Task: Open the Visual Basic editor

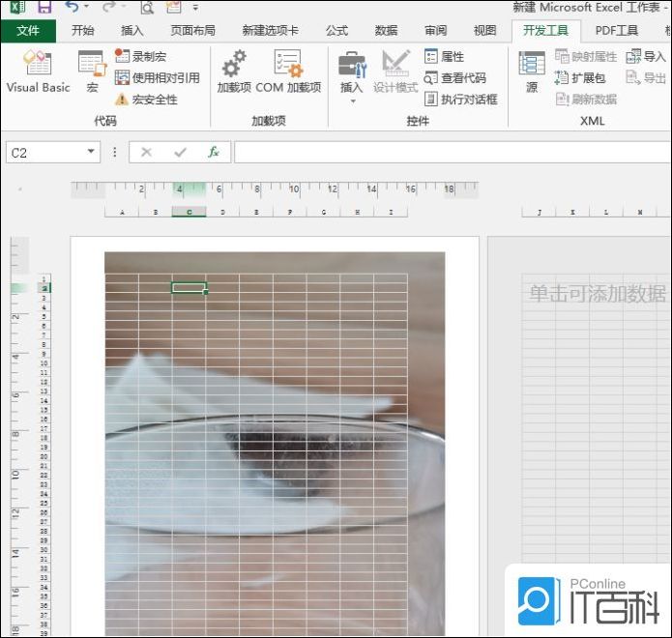Action: [38, 71]
